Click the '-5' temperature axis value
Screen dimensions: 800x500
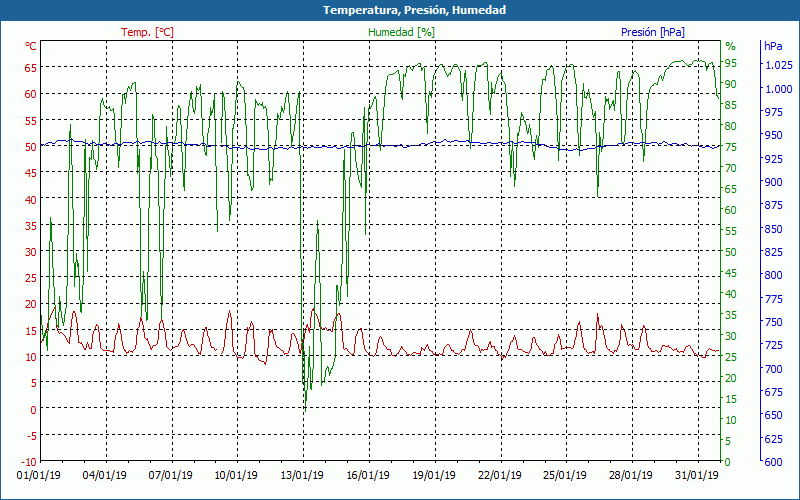(x=30, y=435)
